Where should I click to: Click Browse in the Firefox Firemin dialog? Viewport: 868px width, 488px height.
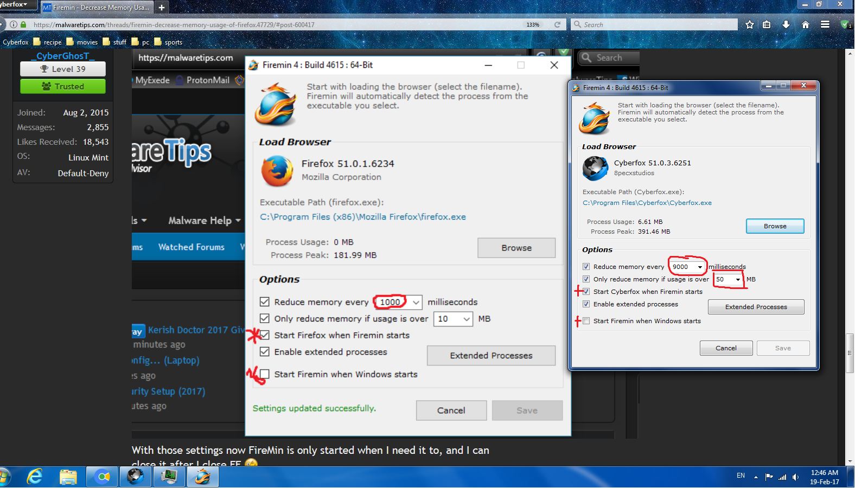click(516, 248)
